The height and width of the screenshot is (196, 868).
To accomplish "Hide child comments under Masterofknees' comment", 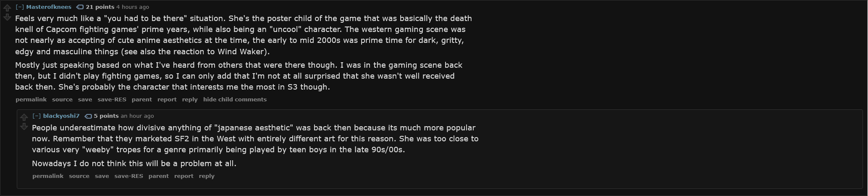I will coord(235,99).
